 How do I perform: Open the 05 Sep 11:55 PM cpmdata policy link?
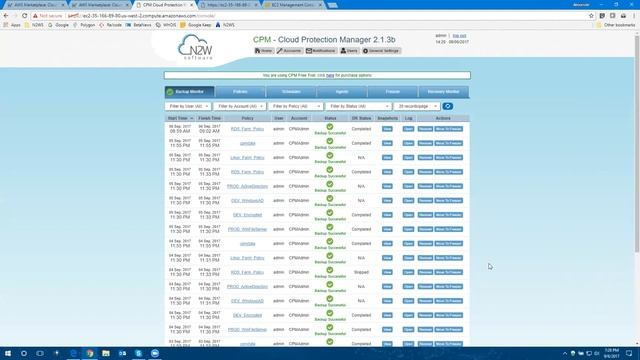(247, 143)
